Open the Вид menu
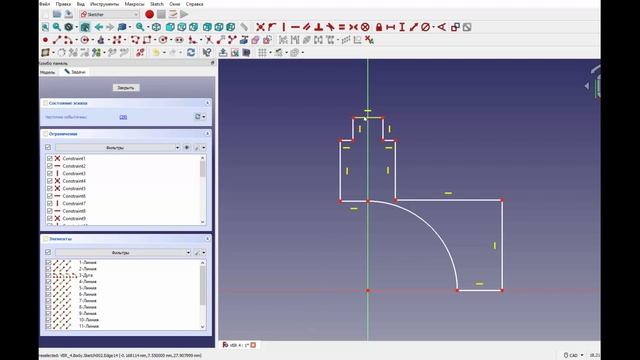The image size is (640, 360). coord(81,4)
